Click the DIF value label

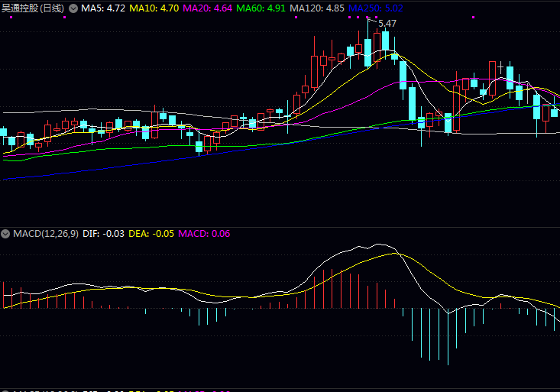[102, 233]
